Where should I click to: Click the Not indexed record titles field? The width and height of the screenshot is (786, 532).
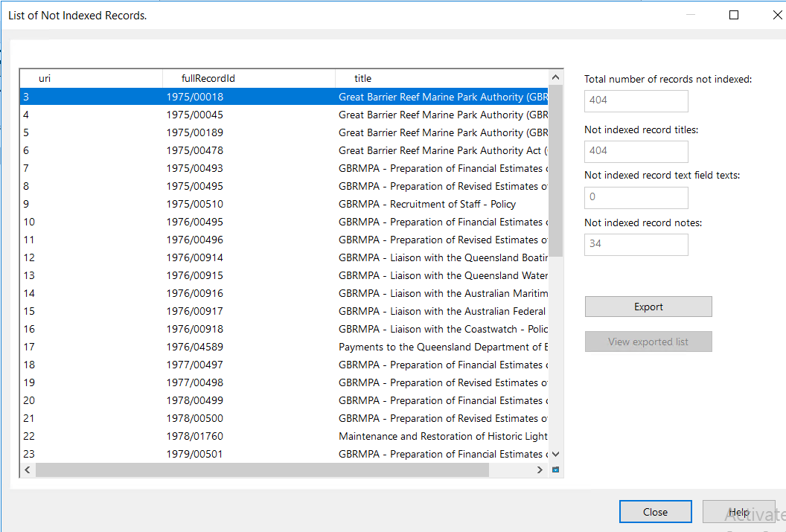coord(636,151)
